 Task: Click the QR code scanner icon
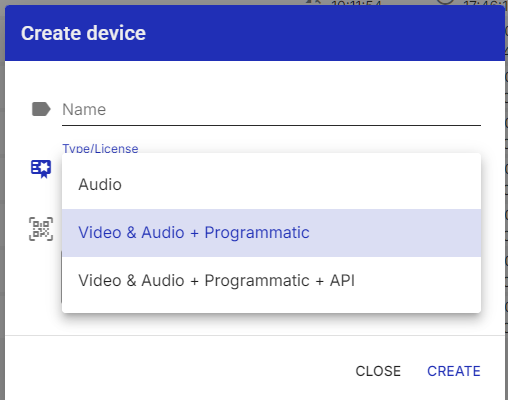tap(41, 229)
